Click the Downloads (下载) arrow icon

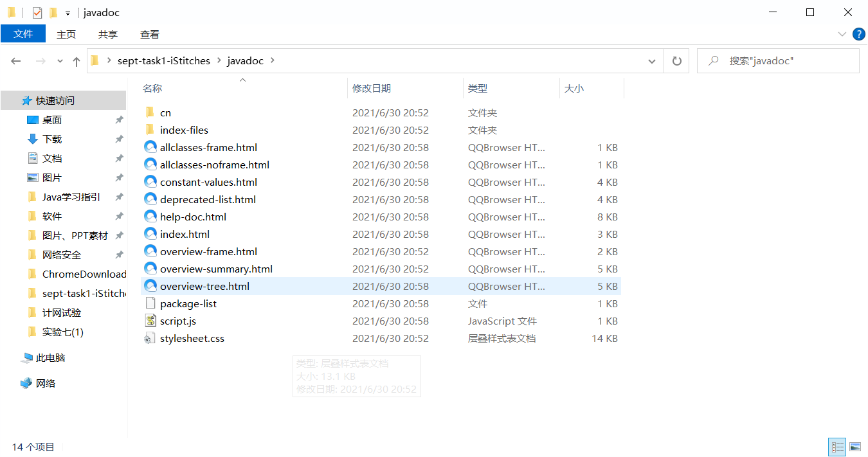(x=33, y=139)
